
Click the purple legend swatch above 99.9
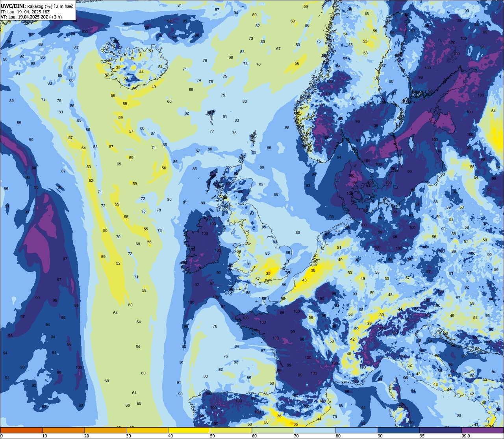482,430
